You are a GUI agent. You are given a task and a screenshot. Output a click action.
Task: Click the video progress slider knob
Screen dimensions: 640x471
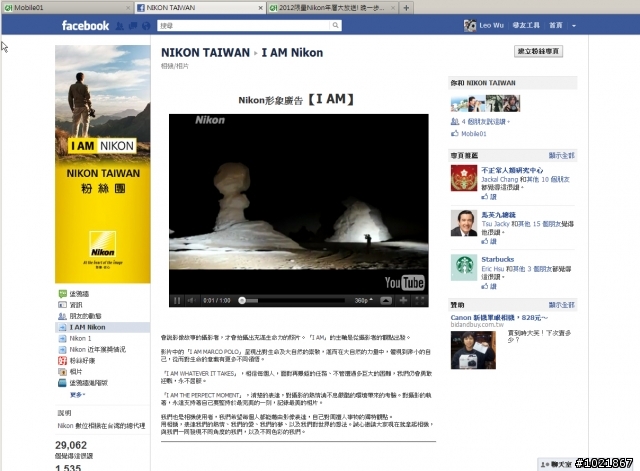[x=242, y=300]
